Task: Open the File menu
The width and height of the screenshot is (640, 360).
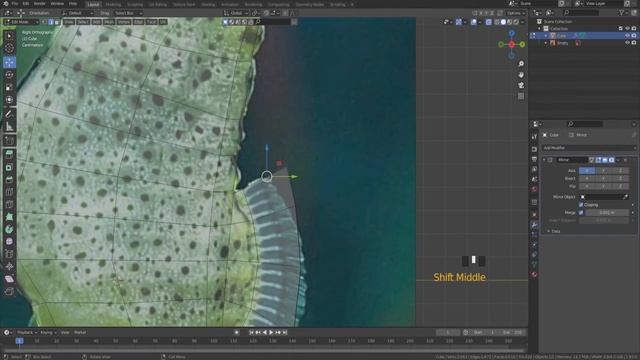Action: click(15, 4)
